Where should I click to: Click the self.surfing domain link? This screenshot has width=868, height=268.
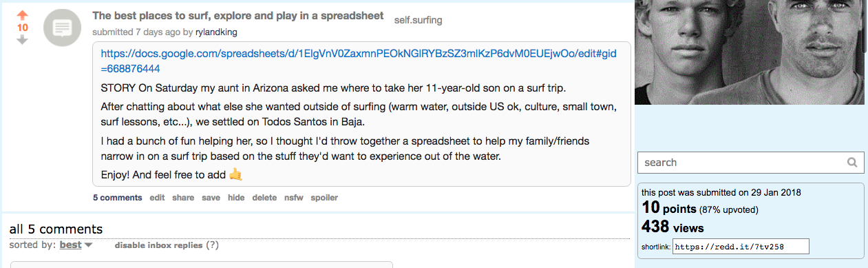pos(418,20)
